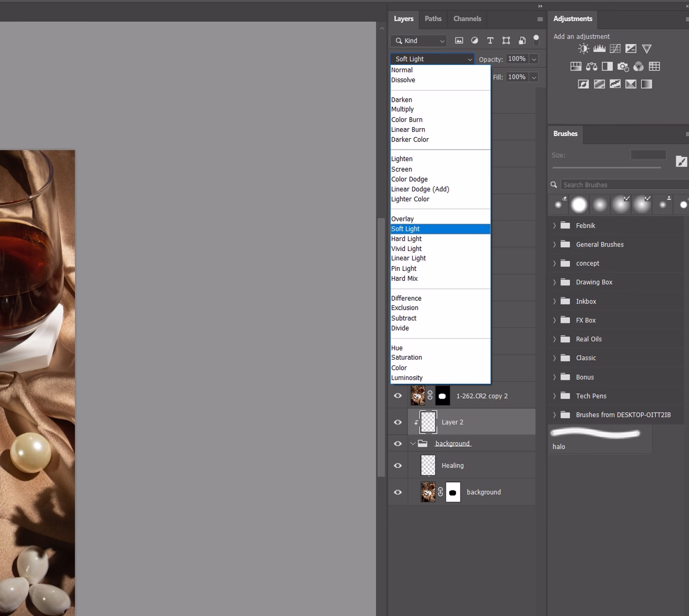Filter for adjustment layers icon
The height and width of the screenshot is (616, 689).
(474, 41)
